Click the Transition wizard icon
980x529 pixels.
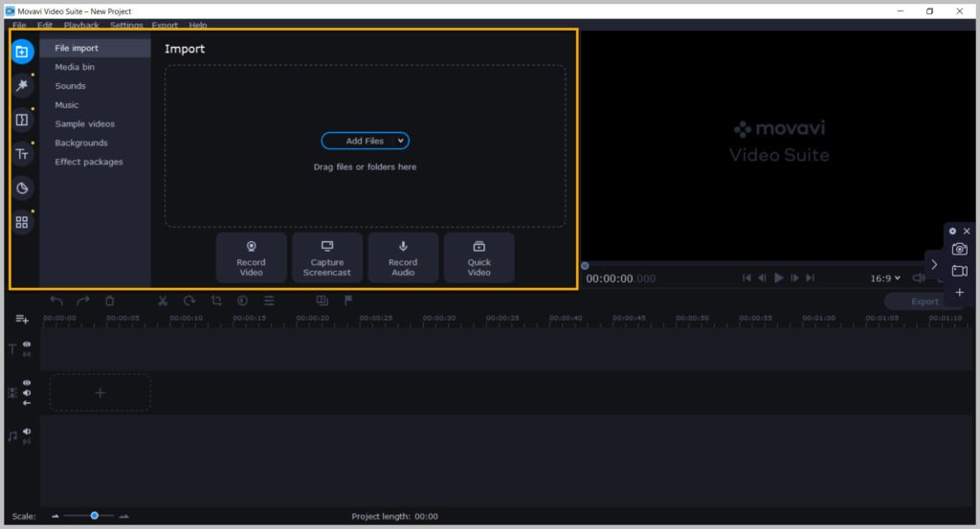pos(322,301)
